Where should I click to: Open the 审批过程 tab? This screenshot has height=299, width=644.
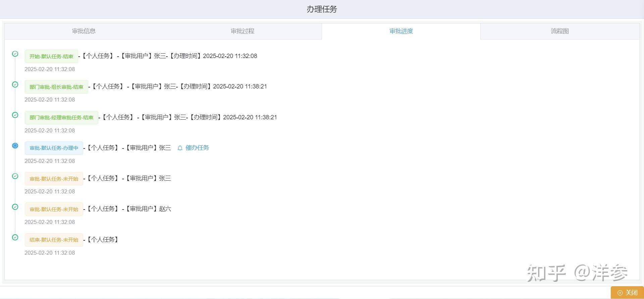243,31
